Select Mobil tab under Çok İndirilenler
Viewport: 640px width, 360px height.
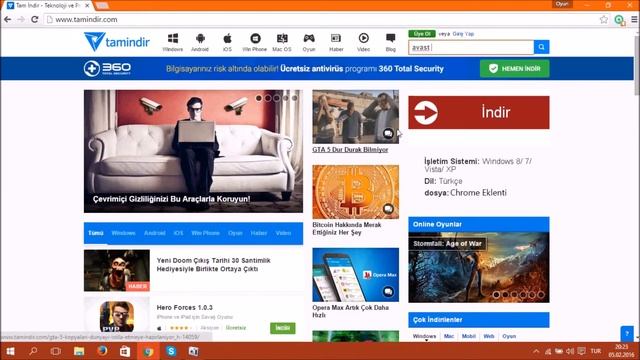pos(469,336)
